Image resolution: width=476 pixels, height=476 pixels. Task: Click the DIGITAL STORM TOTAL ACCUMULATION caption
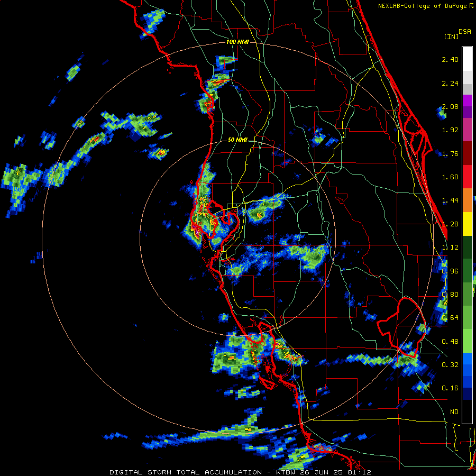tap(186, 472)
